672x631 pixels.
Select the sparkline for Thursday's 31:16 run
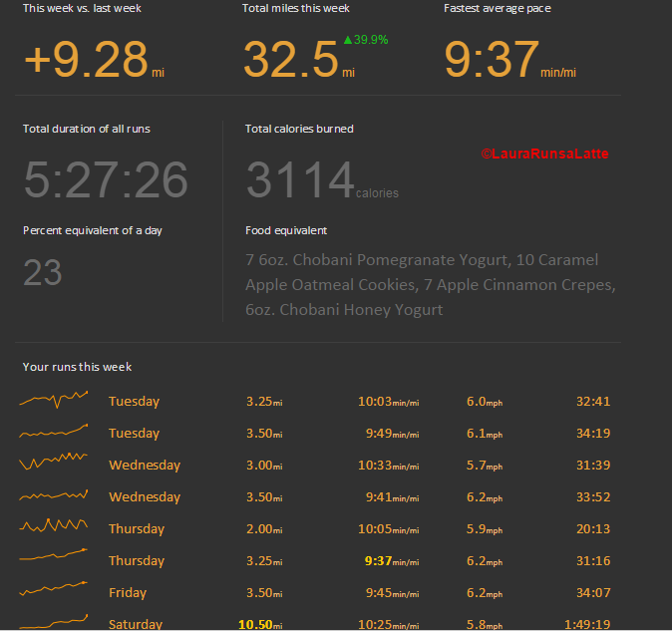click(x=53, y=559)
